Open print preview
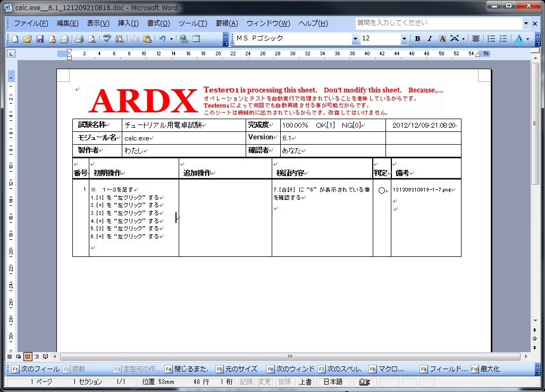This screenshot has height=392, width=545. [92, 39]
